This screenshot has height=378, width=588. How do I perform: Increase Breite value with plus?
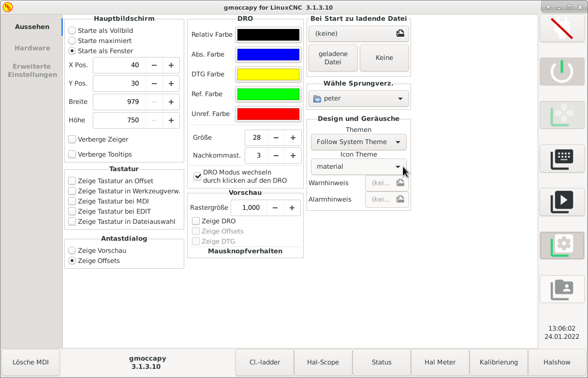[x=171, y=102]
